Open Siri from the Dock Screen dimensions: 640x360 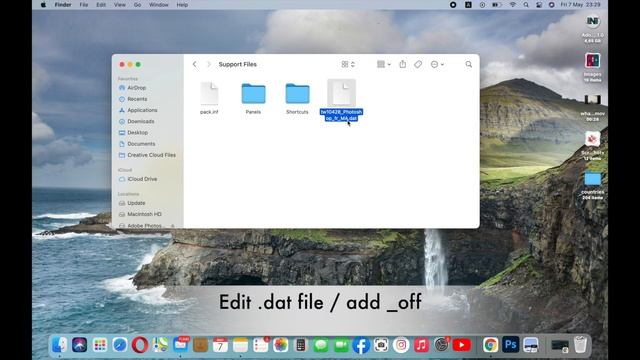(x=80, y=345)
